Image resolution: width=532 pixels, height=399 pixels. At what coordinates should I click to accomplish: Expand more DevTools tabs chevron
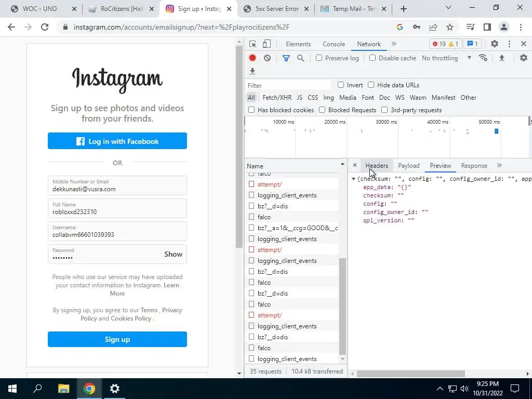tap(394, 44)
